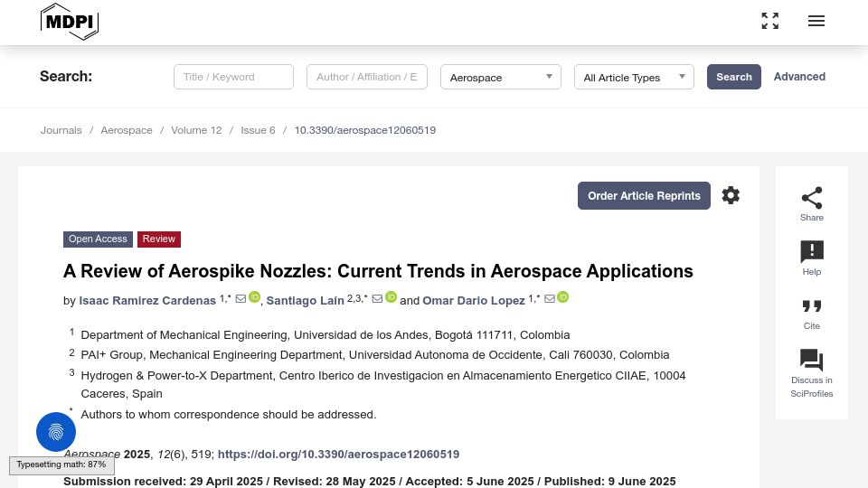Go to Volume 12 breadcrumb

pyautogui.click(x=196, y=130)
